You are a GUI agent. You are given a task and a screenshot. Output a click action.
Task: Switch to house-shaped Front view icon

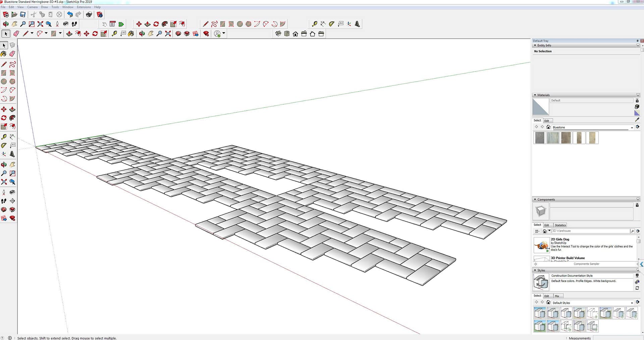coord(295,34)
